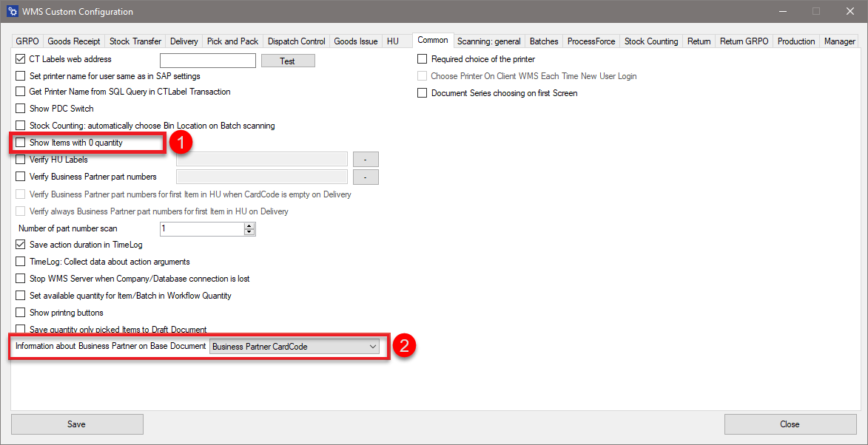Go to the ProcessForce tab
Viewport: 868px width, 445px height.
pyautogui.click(x=591, y=41)
